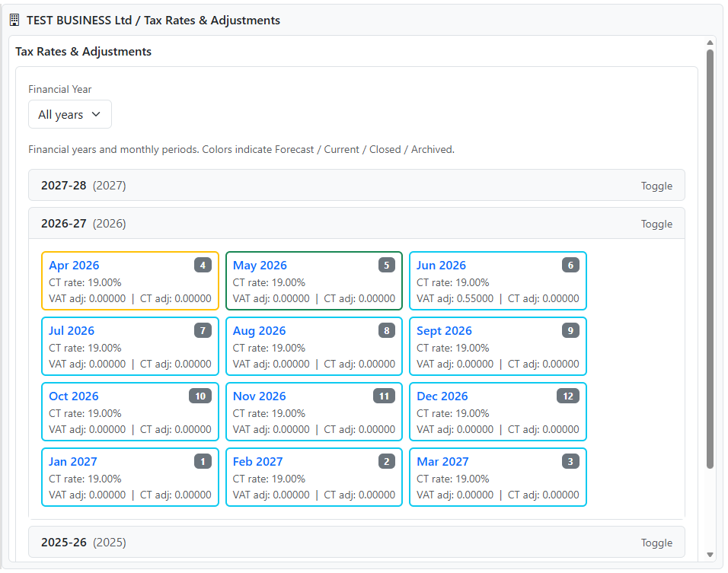Screen dimensions: 728x573
Task: Click the building icon beside TEST BUSINESS Ltd
Action: coord(14,21)
